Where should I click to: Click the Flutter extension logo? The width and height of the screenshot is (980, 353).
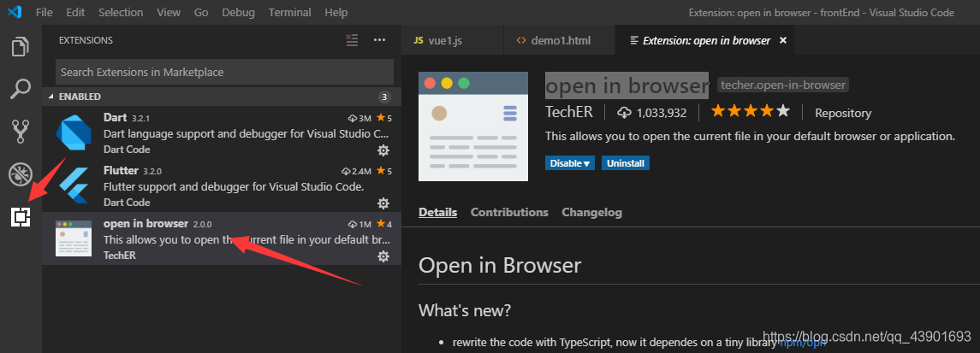click(73, 185)
